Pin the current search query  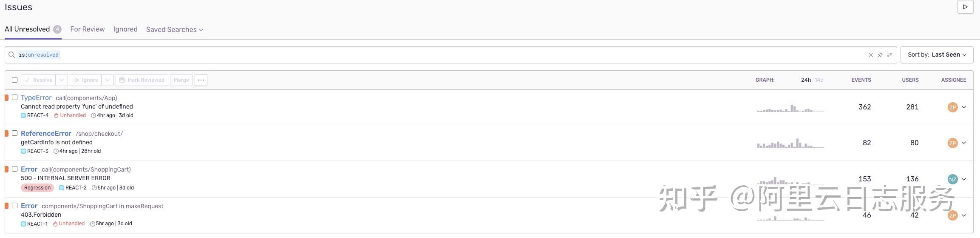point(880,55)
